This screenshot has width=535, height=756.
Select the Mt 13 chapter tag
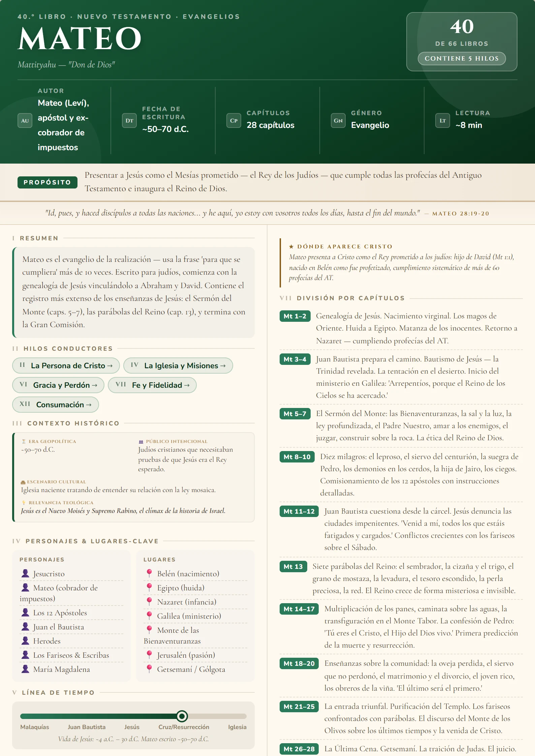coord(293,566)
